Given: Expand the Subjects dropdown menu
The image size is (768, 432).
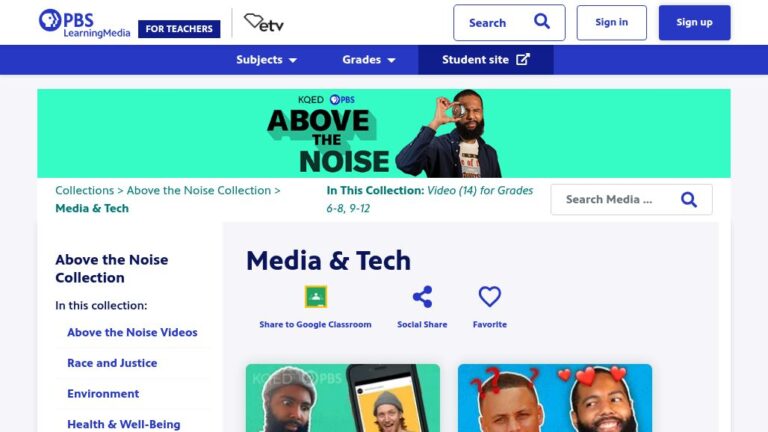Looking at the screenshot, I should 266,60.
